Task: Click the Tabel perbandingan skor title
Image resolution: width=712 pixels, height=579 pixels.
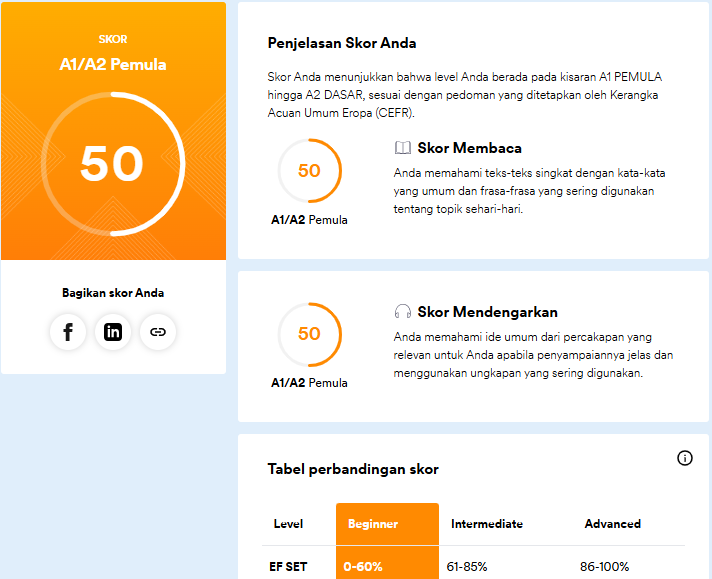Action: [x=353, y=469]
